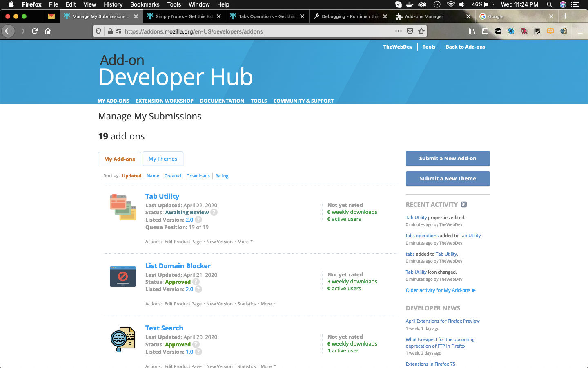Click New Version for List Domain Blocker
The image size is (588, 368).
[219, 304]
